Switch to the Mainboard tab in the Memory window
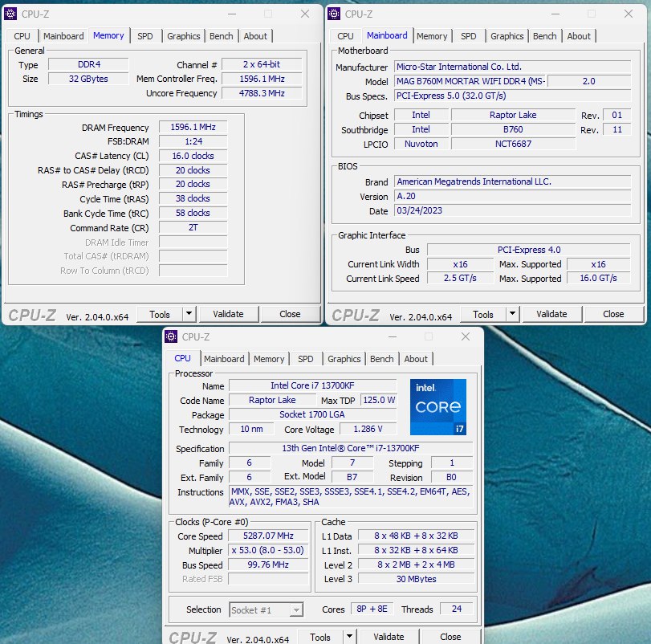Screen dimensions: 651x644 pos(63,36)
